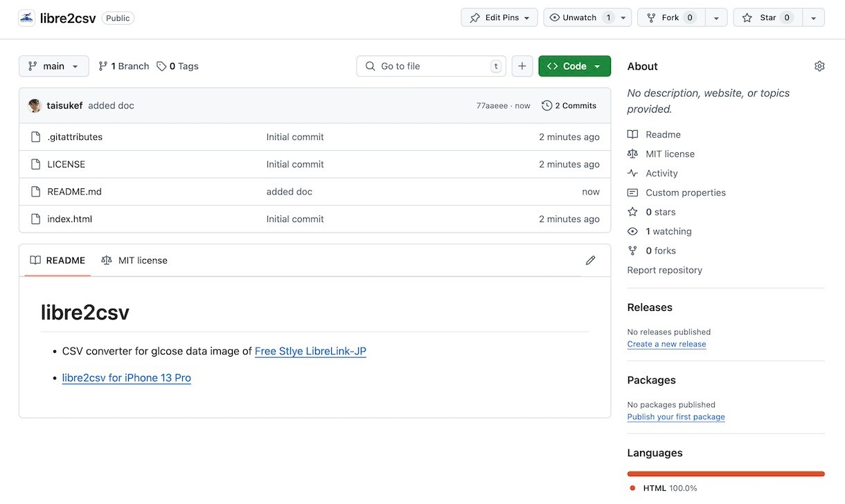Click Initial commit message for .gitattributes
Viewport: 845px width, 504px height.
[x=295, y=137]
